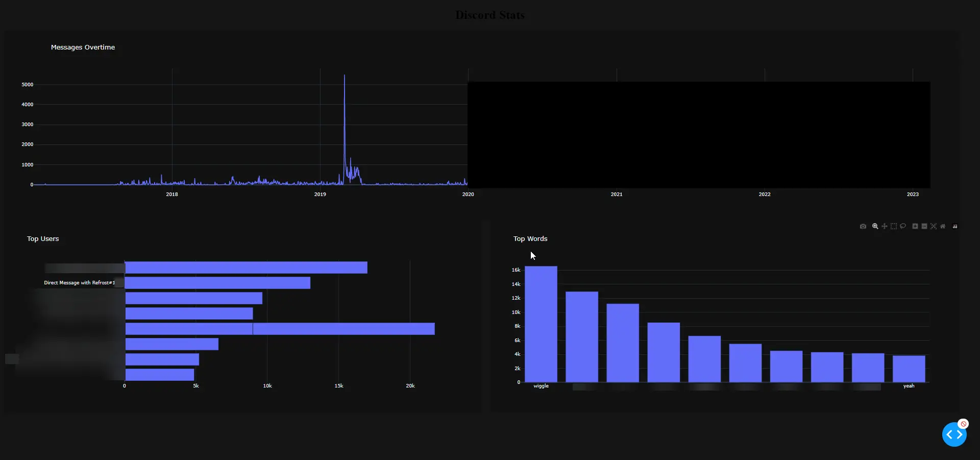This screenshot has height=460, width=980.
Task: Click the Zoom in button
Action: coord(915,226)
